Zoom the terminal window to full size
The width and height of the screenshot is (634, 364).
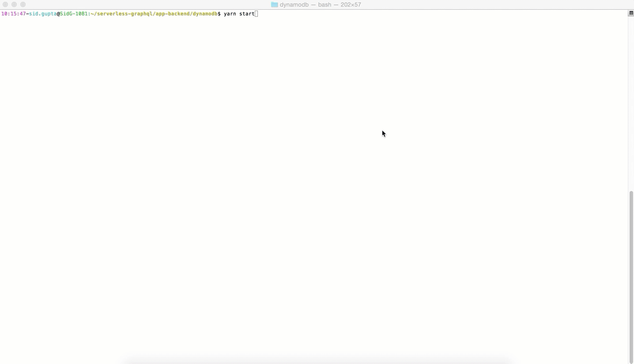point(23,4)
